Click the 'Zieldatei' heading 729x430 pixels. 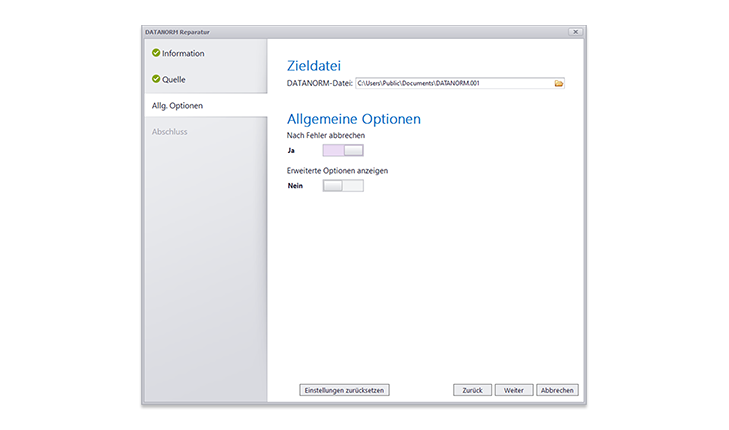pyautogui.click(x=314, y=66)
